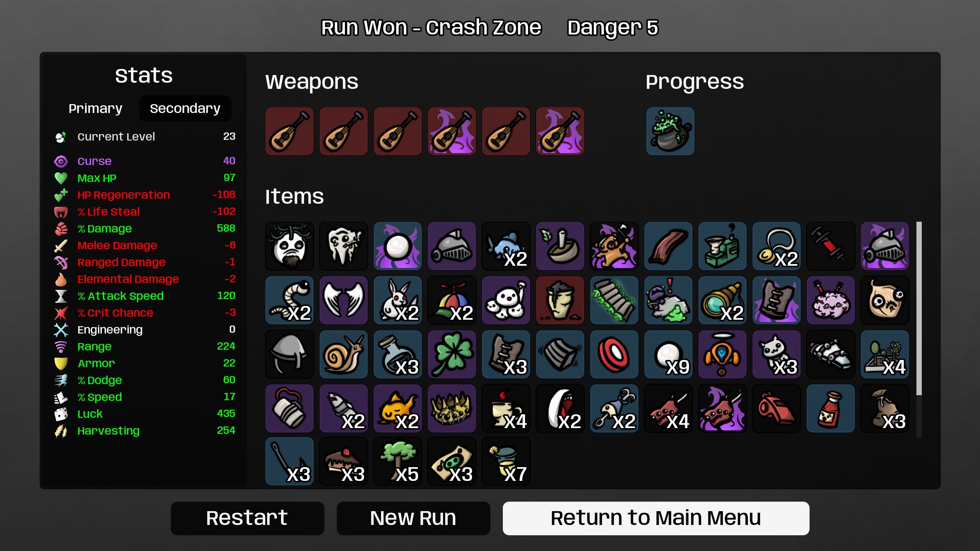The image size is (980, 551).
Task: Select the green cauldron progress icon
Action: [670, 131]
